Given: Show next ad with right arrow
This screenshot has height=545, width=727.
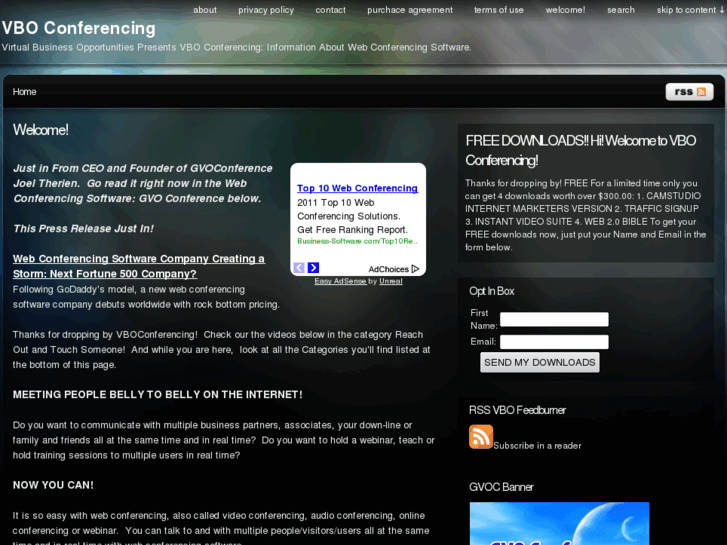Looking at the screenshot, I should point(313,268).
